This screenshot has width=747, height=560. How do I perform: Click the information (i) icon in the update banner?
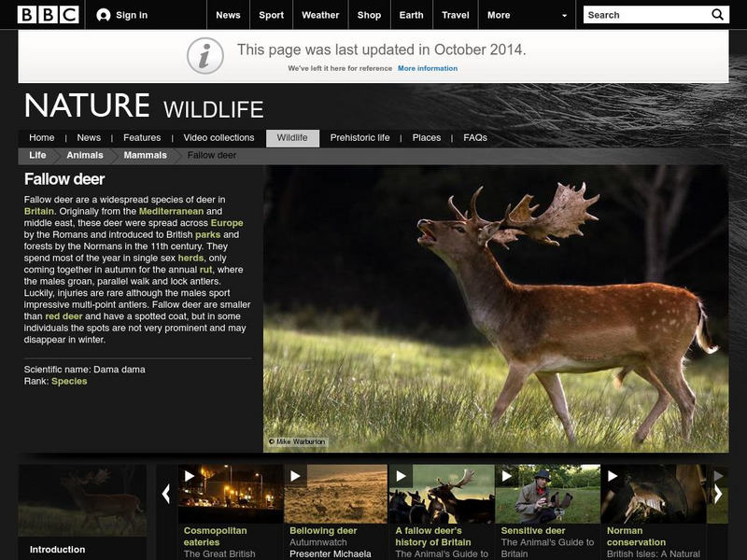[204, 54]
